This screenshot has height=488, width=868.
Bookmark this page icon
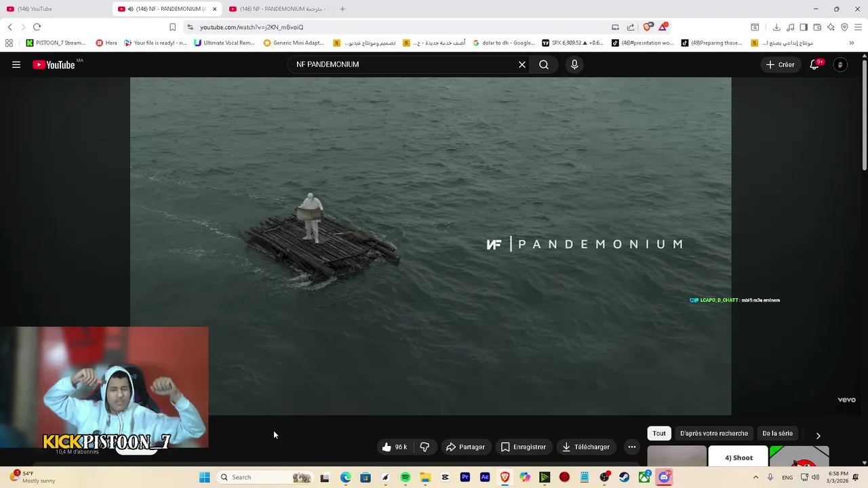[x=172, y=27]
